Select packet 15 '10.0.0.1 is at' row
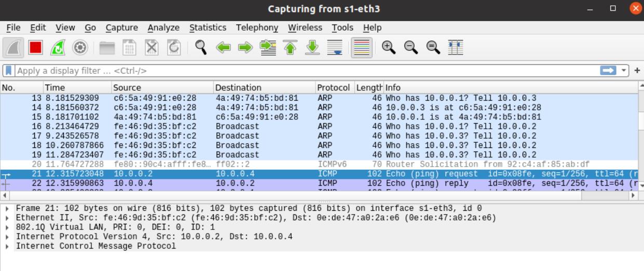The height and width of the screenshot is (271, 644). pos(319,117)
